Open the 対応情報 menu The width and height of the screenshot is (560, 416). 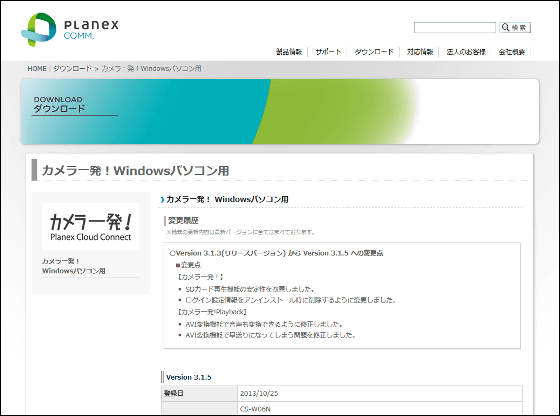tap(420, 52)
